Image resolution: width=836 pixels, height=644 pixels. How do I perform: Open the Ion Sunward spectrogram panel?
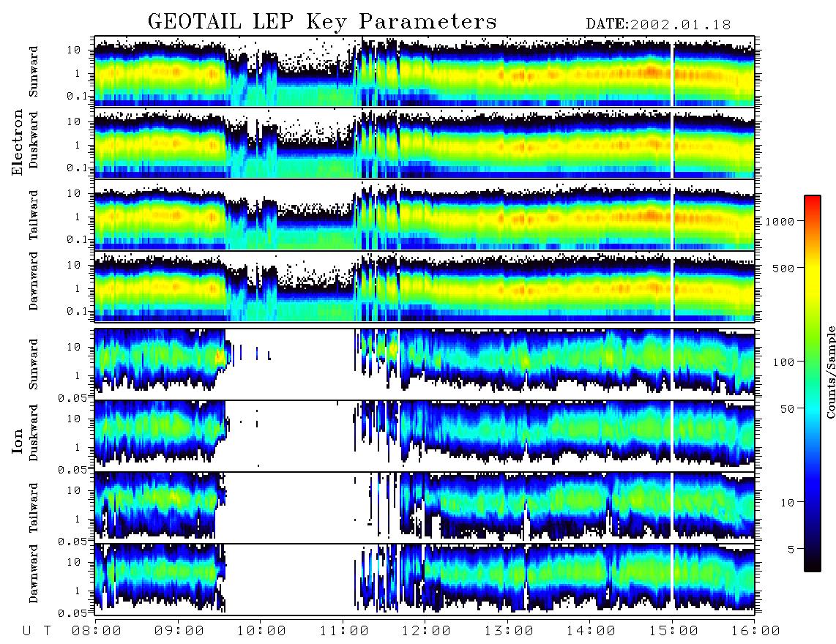tap(425, 364)
